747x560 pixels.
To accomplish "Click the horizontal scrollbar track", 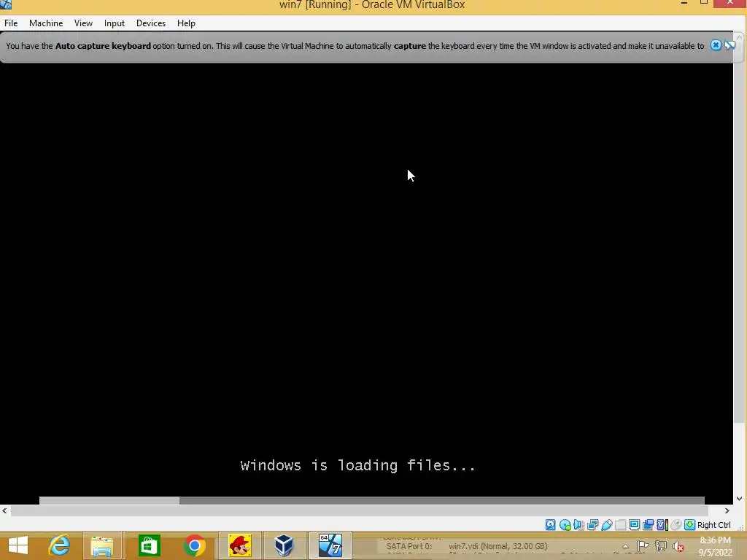I will [360, 510].
